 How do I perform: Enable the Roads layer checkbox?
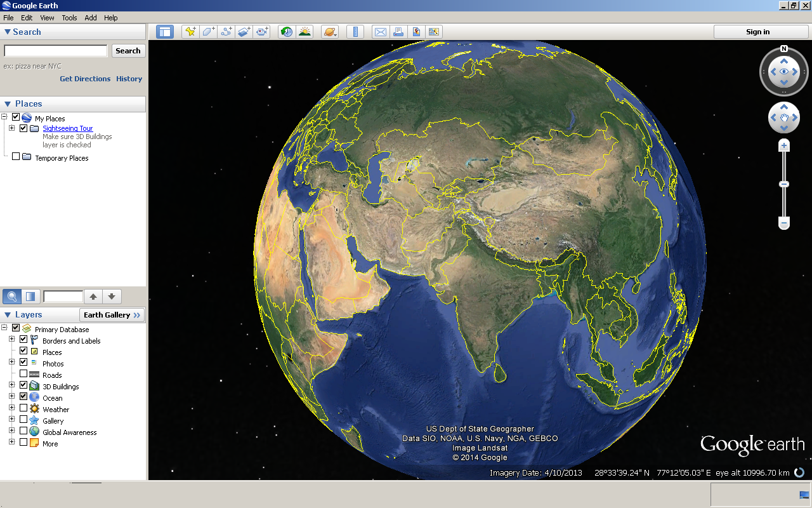click(x=23, y=374)
